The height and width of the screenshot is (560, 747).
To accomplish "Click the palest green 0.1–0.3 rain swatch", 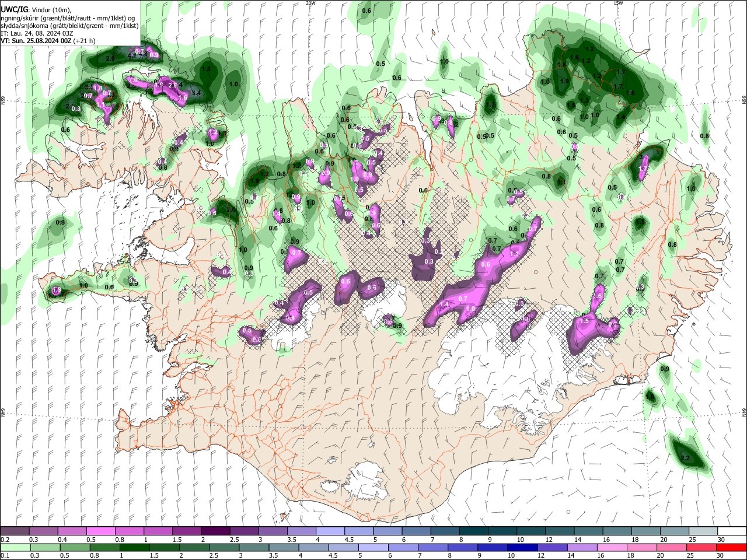I will point(15,547).
